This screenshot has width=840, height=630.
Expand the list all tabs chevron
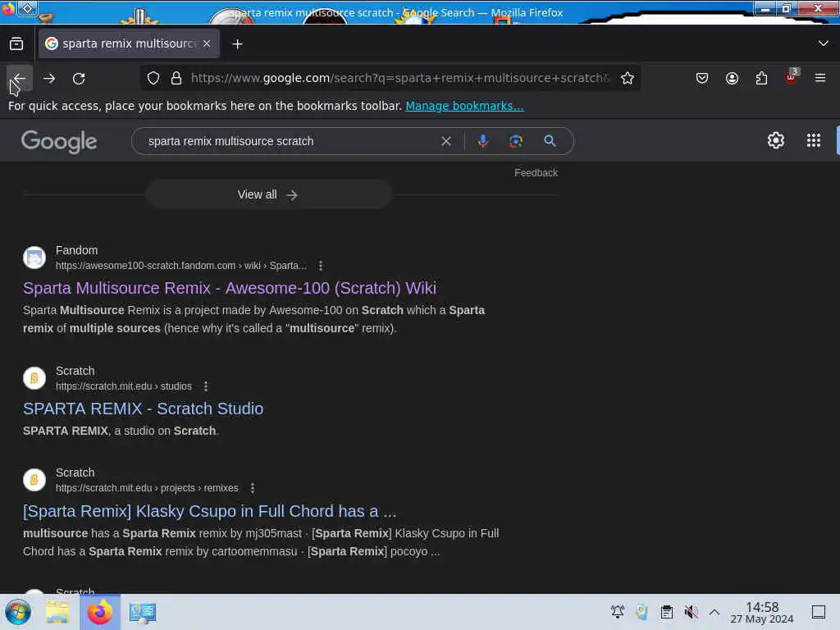(824, 43)
